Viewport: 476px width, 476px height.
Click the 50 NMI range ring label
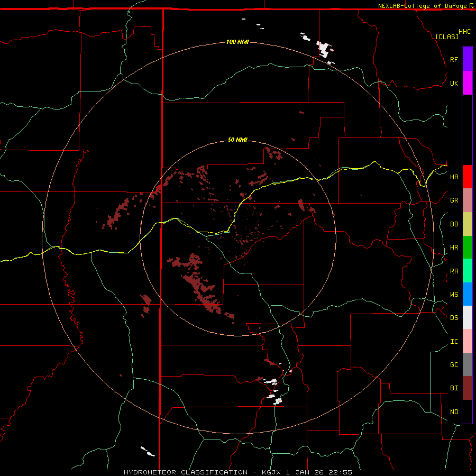pyautogui.click(x=237, y=140)
